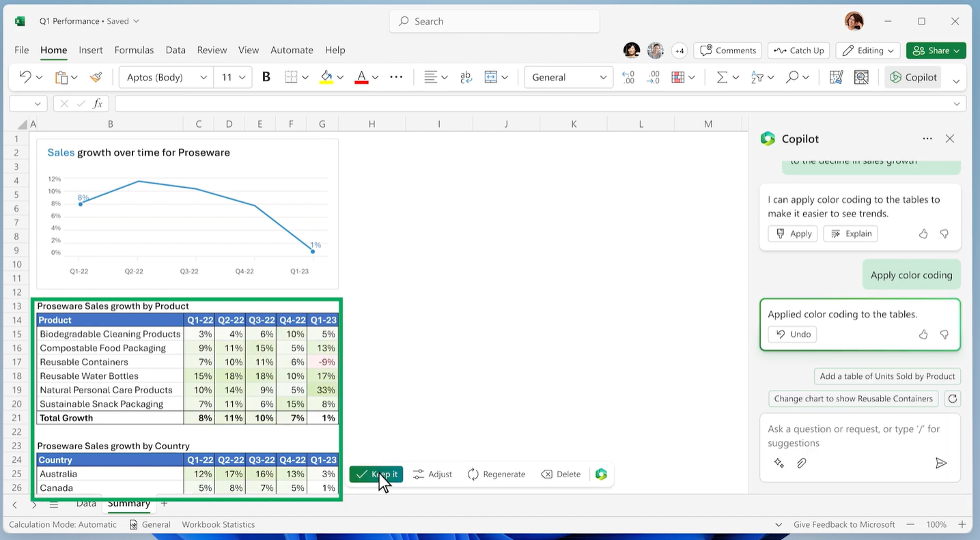
Task: Open the Editing mode dropdown
Action: [x=868, y=51]
